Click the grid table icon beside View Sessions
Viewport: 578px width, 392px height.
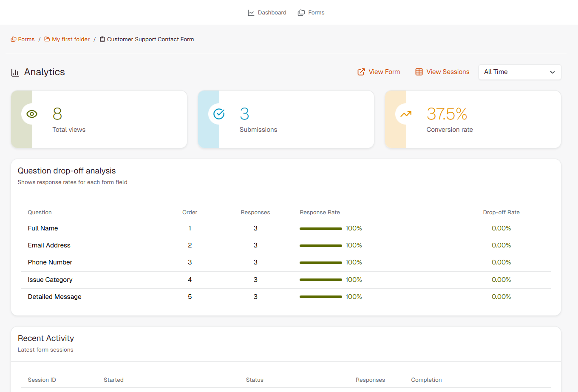419,72
